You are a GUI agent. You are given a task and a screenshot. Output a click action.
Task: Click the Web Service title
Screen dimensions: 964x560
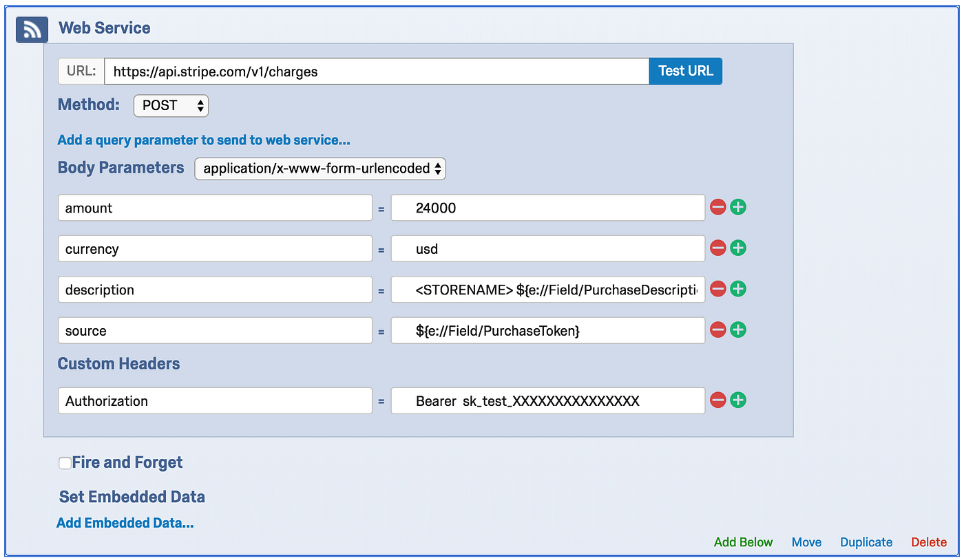[x=105, y=28]
